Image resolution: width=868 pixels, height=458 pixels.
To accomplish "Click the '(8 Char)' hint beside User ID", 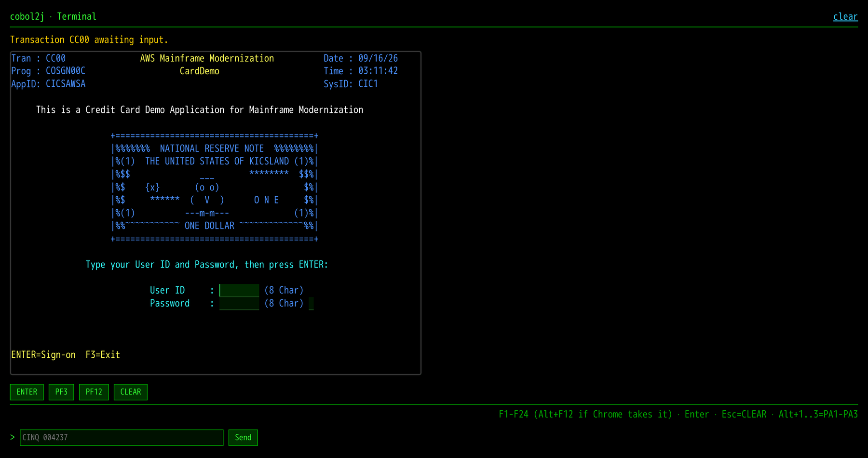I will coord(284,290).
